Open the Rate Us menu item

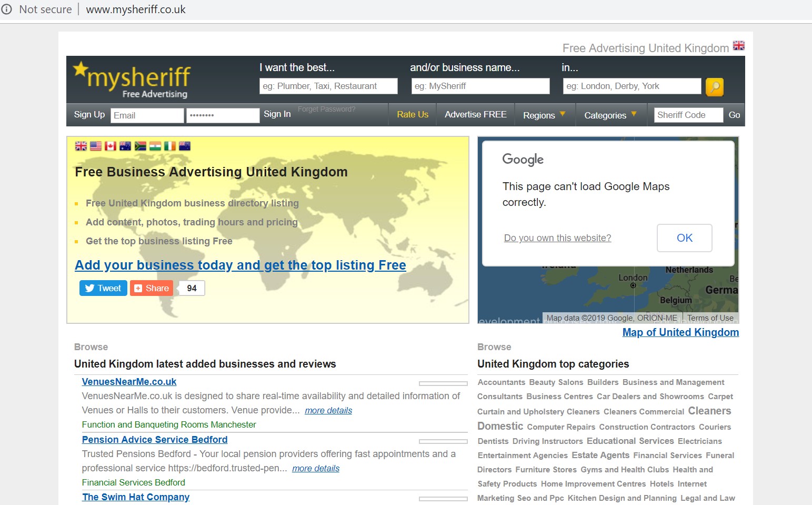413,114
